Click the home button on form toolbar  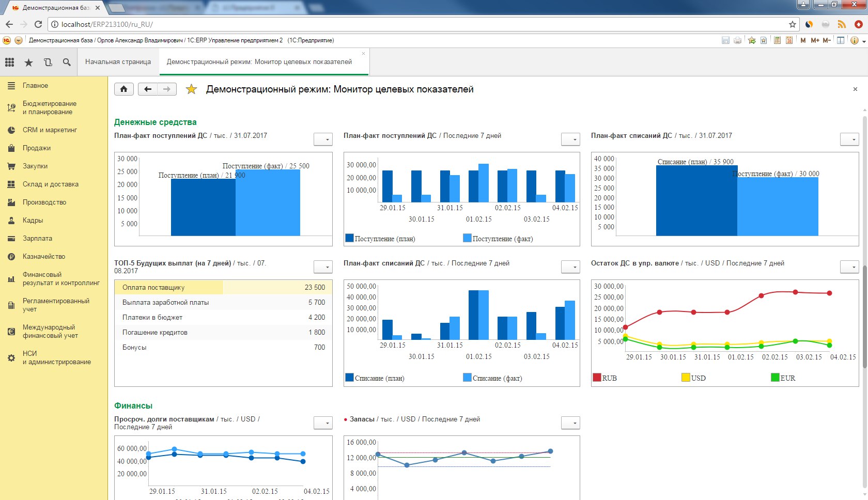pos(124,89)
